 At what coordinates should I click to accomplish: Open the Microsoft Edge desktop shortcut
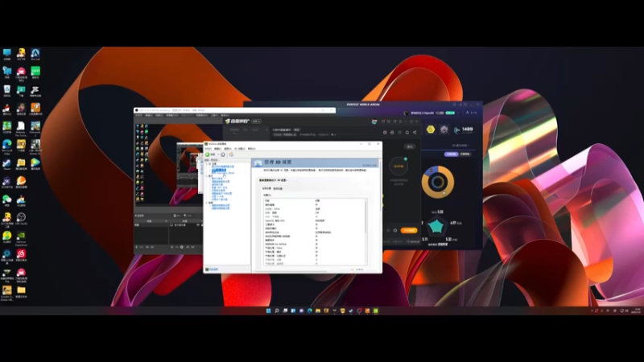pos(7,146)
